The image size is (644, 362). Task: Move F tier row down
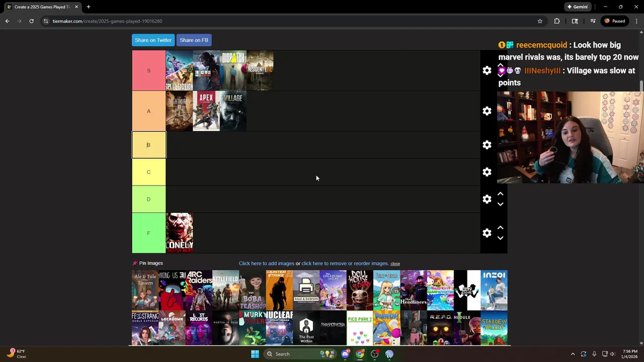[x=500, y=238]
